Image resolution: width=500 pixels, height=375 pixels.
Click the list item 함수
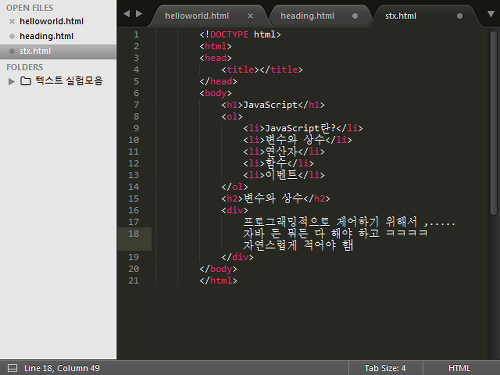278,163
